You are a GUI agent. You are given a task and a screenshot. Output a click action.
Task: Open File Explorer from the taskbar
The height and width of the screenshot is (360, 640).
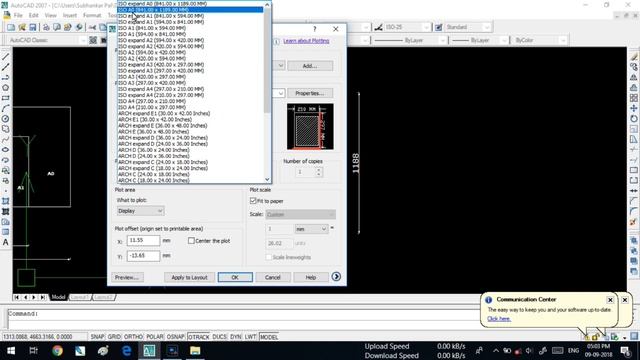point(195,351)
